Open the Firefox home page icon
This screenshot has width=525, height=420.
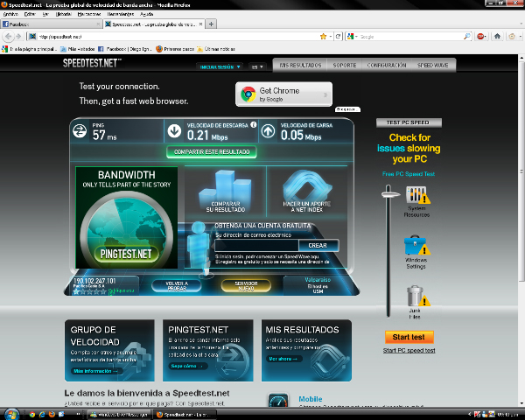497,36
